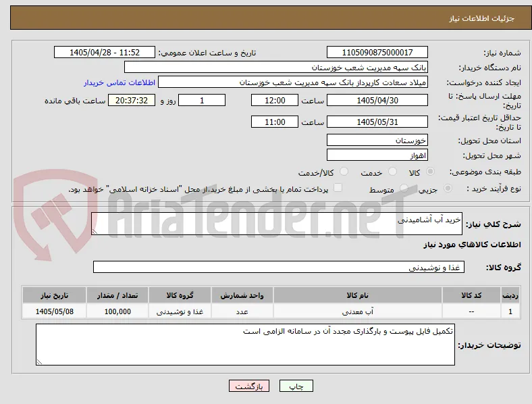Click the کد کالا column header
Image resolution: width=532 pixels, height=404 pixels.
click(x=471, y=295)
